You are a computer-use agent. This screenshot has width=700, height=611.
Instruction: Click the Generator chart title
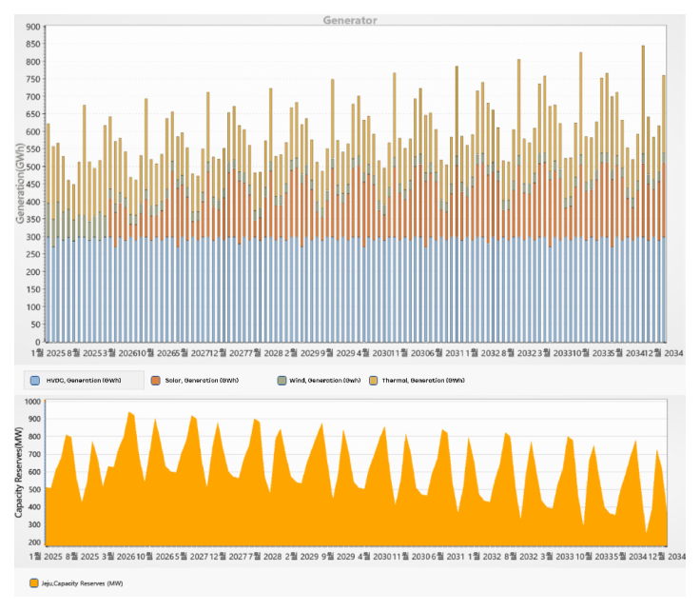(349, 20)
